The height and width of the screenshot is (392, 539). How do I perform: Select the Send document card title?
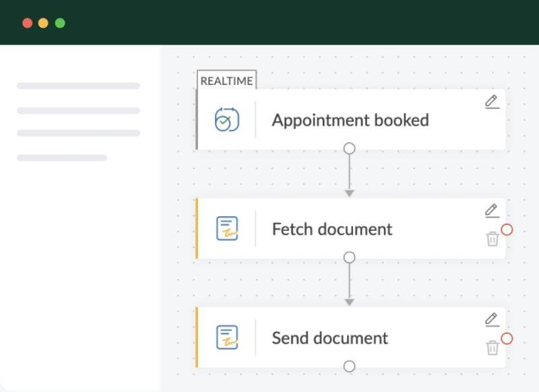click(330, 337)
